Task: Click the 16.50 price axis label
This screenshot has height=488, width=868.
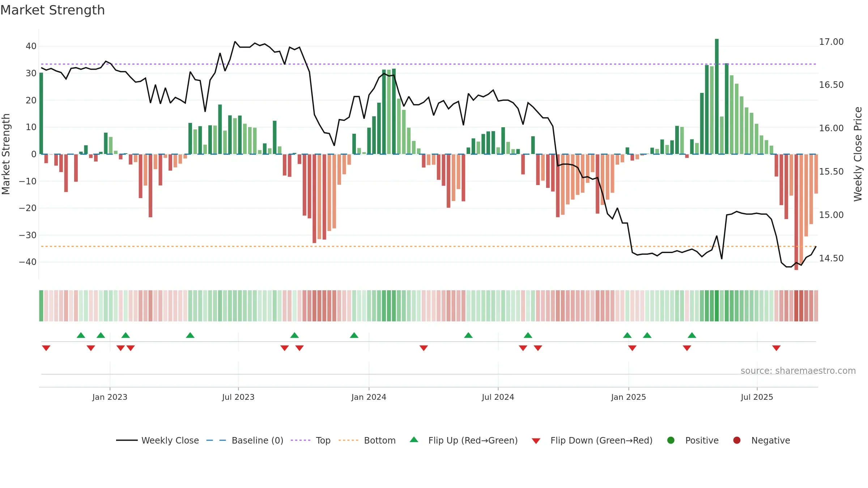Action: [x=831, y=85]
